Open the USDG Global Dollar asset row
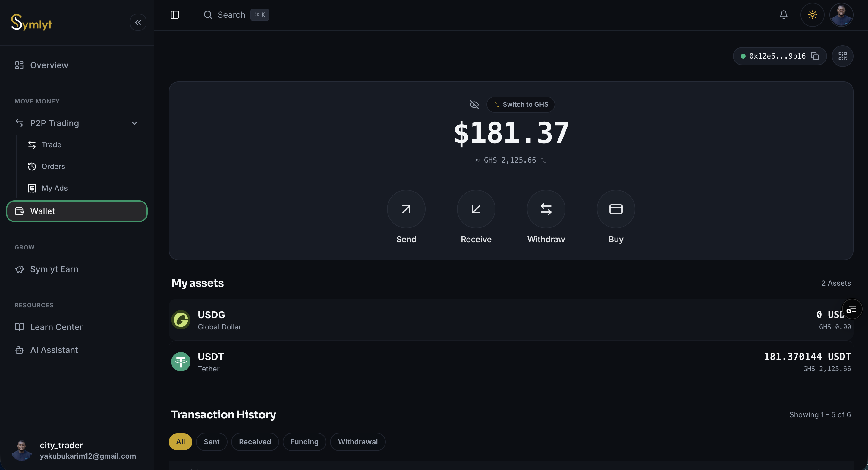This screenshot has height=470, width=868. pos(511,320)
